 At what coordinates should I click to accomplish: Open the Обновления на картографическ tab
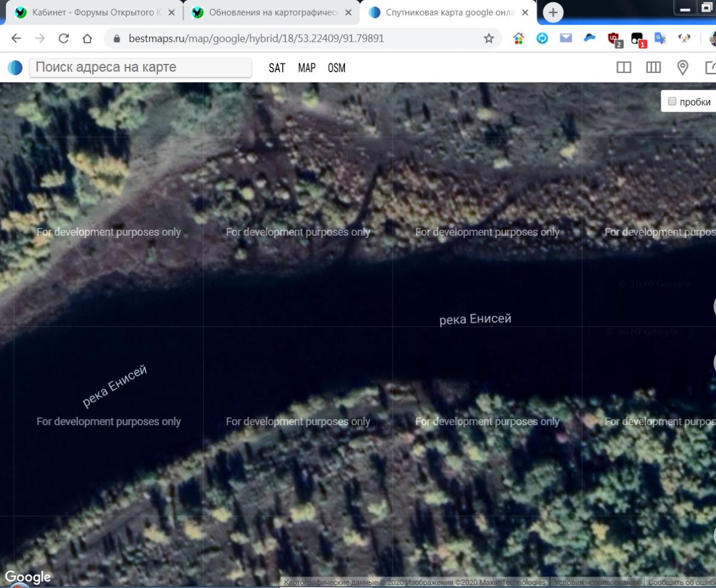pos(273,13)
